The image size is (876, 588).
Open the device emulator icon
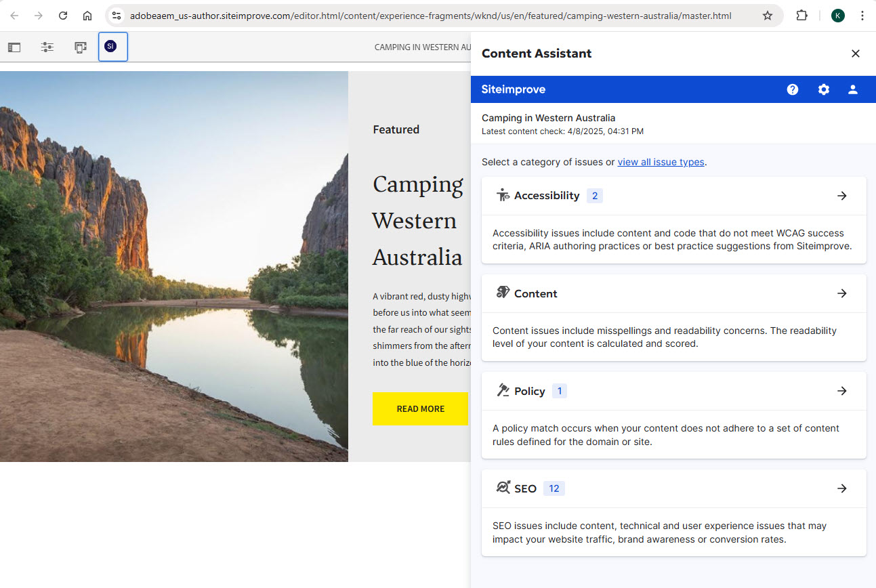pyautogui.click(x=81, y=46)
